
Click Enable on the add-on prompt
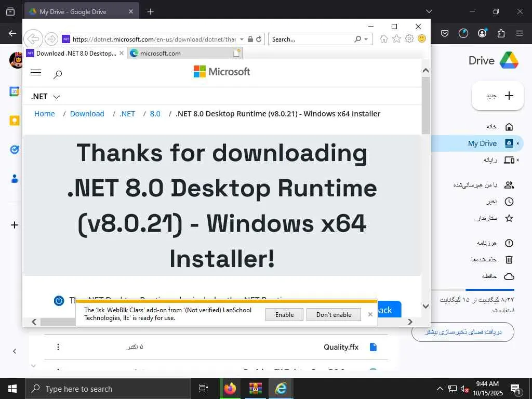[x=284, y=314]
